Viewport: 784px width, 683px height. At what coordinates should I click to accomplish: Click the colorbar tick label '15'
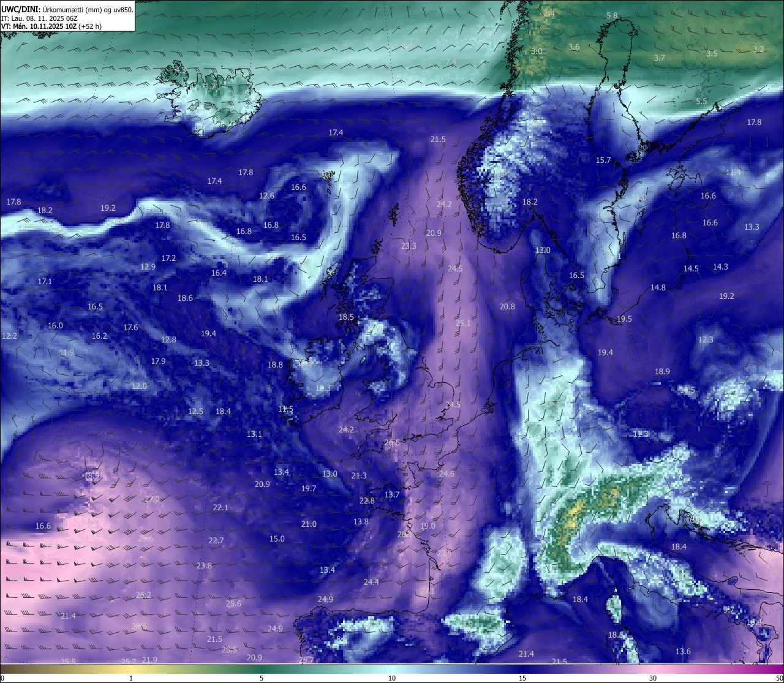point(522,678)
